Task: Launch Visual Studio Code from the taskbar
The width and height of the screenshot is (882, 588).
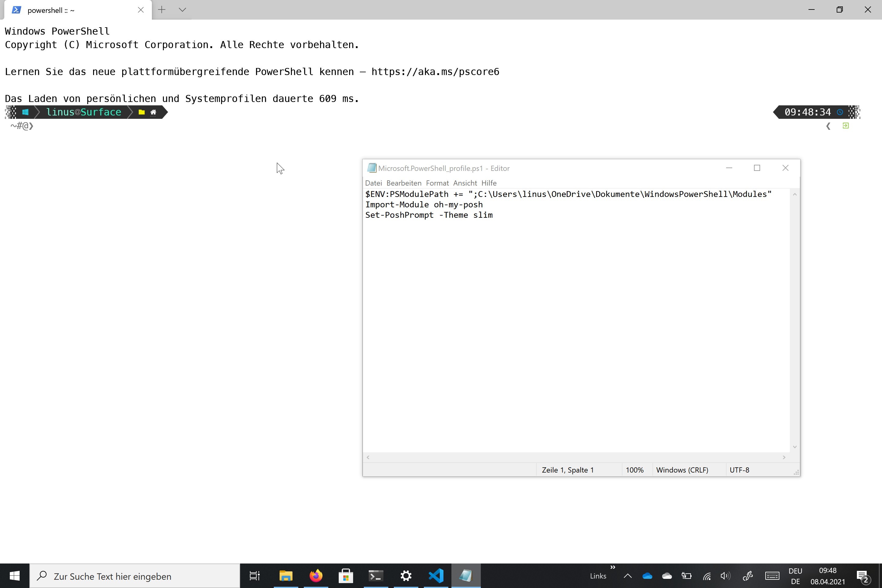Action: tap(435, 576)
